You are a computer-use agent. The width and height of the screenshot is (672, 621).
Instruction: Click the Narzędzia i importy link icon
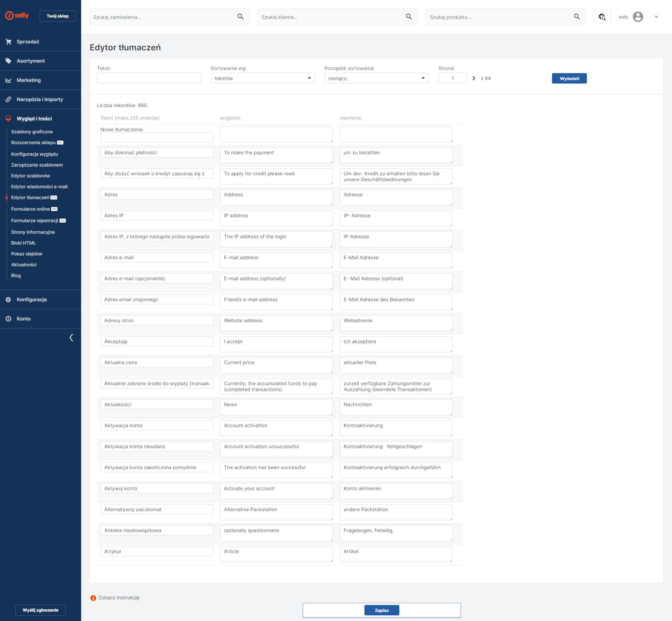8,99
